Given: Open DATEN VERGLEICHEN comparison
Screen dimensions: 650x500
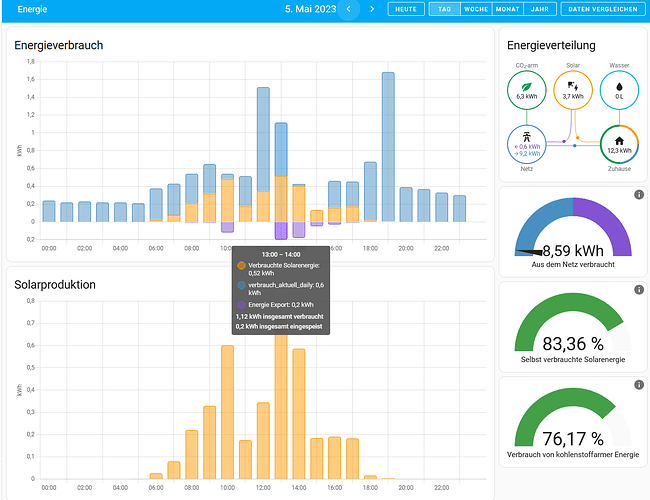Looking at the screenshot, I should pos(603,9).
